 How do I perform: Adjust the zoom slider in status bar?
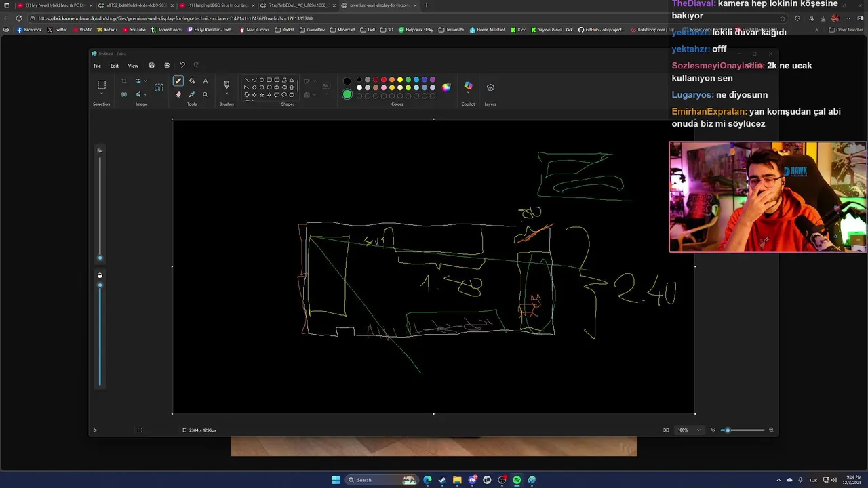743,430
